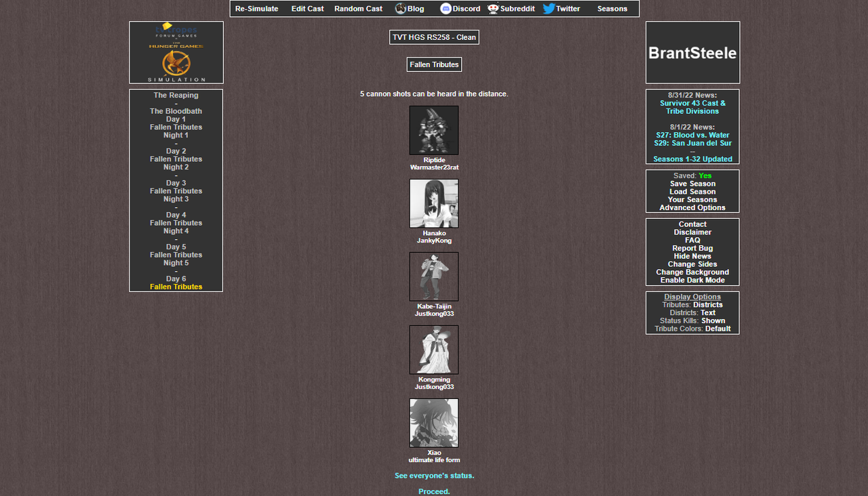Toggle Status Kills from Shown
This screenshot has width=868, height=496.
pos(713,321)
